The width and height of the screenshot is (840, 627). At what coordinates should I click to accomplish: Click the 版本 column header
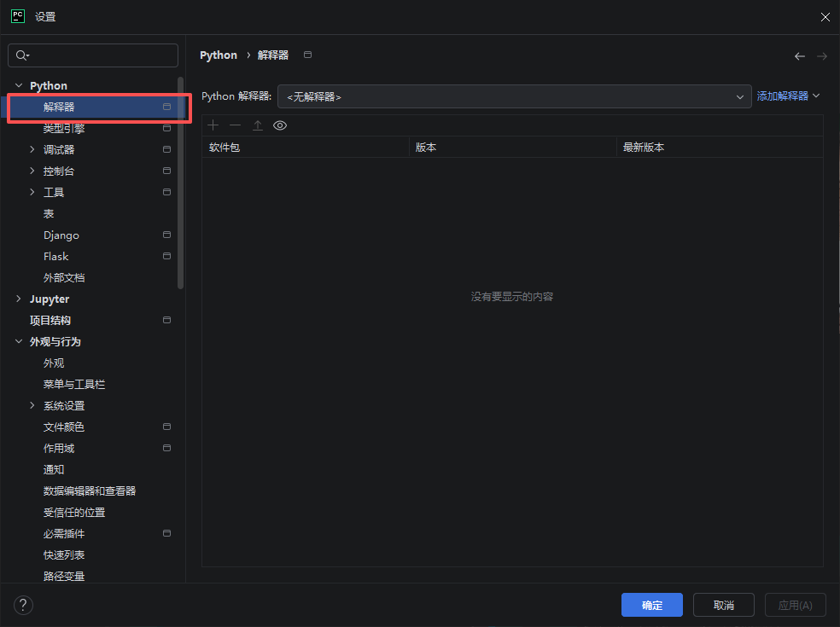tap(513, 148)
